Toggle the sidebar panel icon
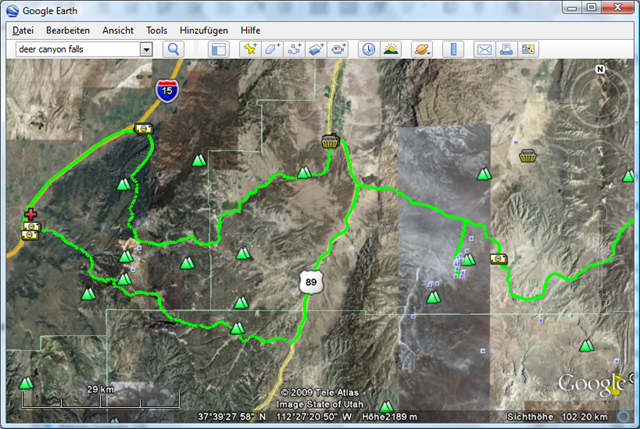Screen dimensions: 640x429 click(x=218, y=49)
